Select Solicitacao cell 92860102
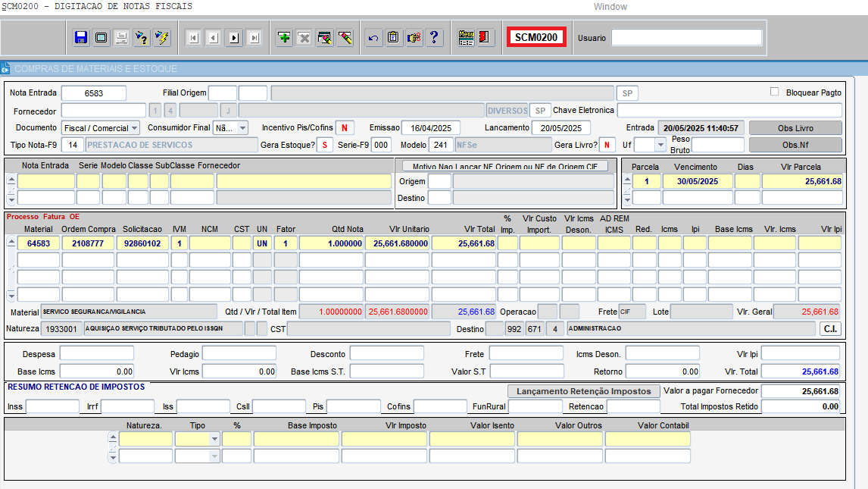 click(142, 243)
